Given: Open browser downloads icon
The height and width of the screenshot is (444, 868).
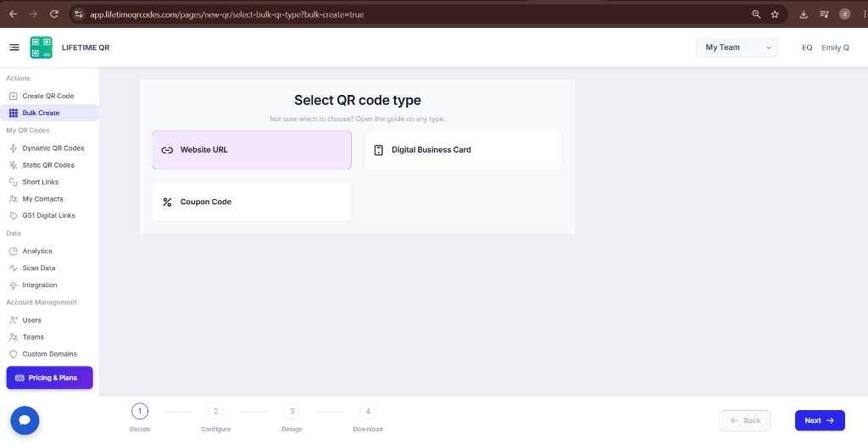Looking at the screenshot, I should pyautogui.click(x=804, y=14).
